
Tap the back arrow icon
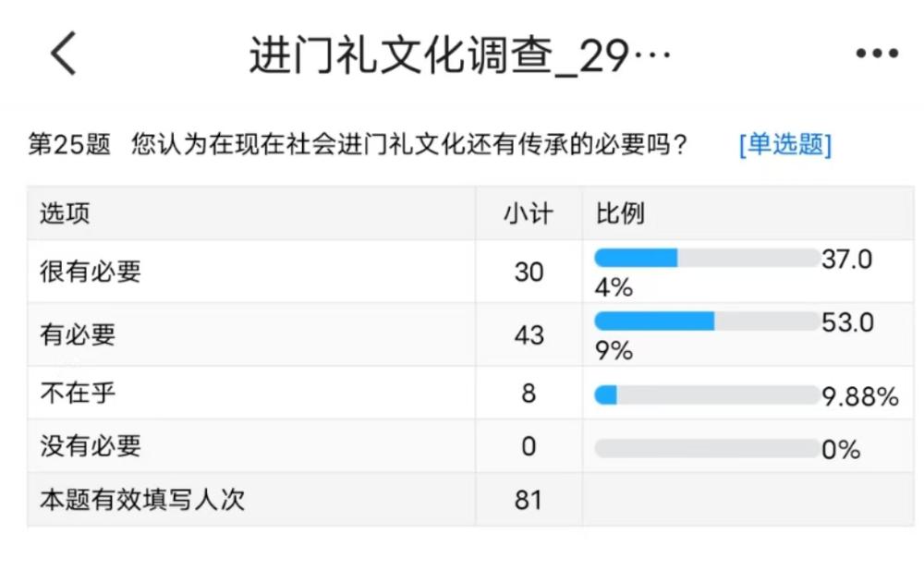[63, 55]
